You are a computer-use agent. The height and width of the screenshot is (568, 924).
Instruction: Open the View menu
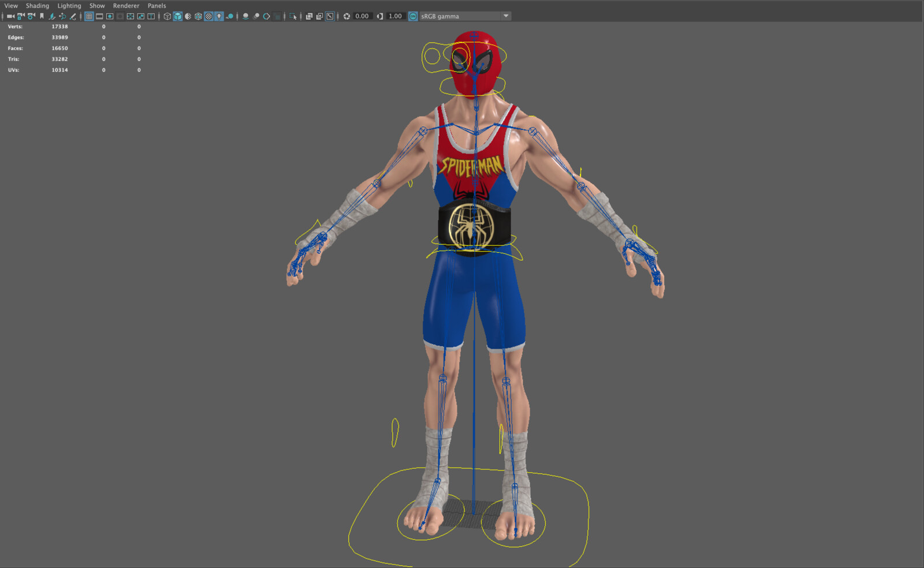coord(11,6)
